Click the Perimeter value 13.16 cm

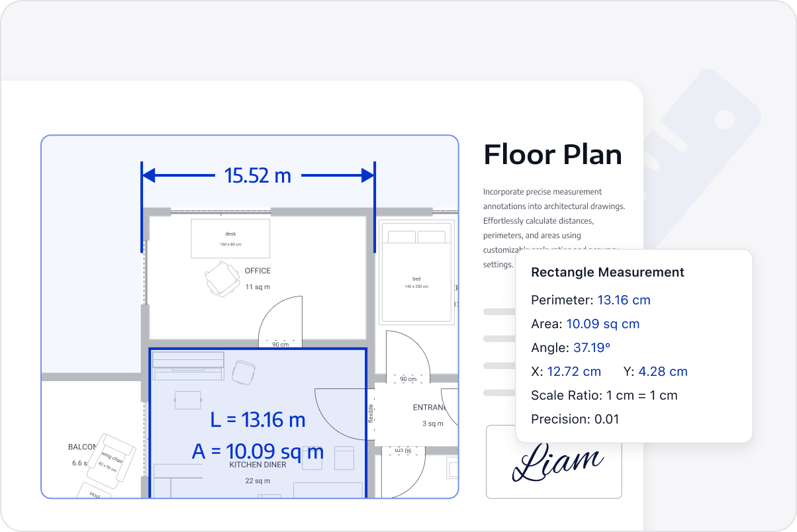coord(624,300)
